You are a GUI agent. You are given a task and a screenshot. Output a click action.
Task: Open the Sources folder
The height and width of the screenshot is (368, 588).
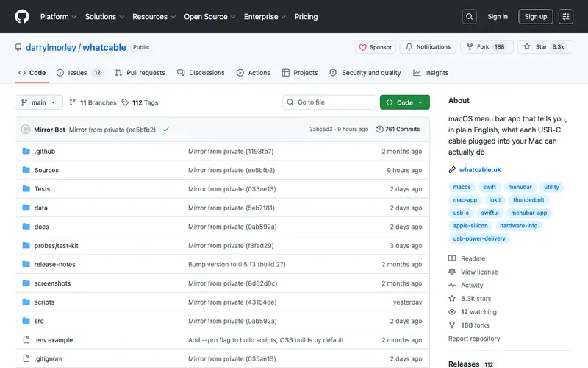click(46, 170)
